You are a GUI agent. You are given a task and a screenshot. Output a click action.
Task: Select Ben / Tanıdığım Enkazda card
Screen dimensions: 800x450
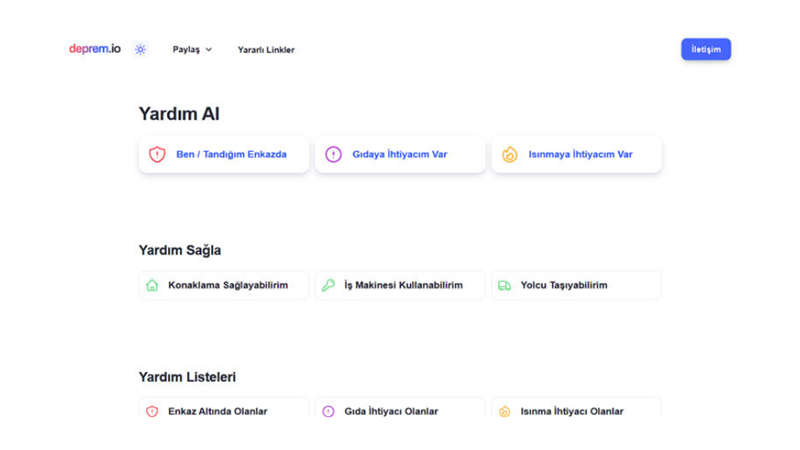click(231, 155)
